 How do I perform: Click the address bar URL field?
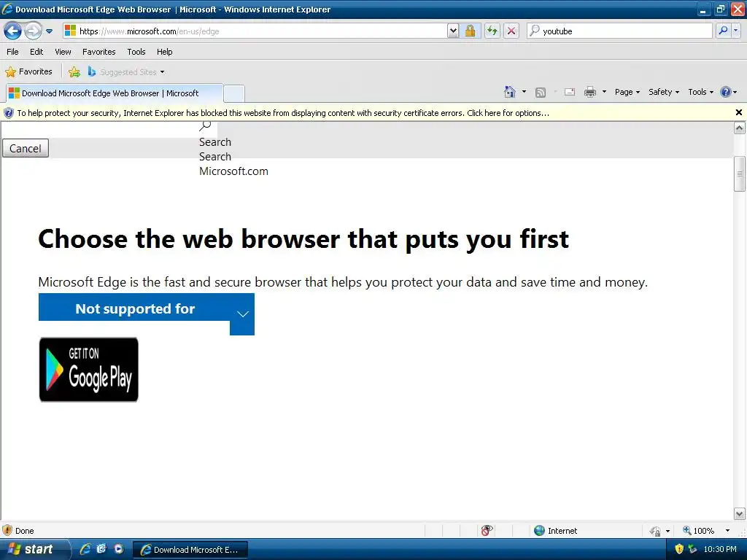[x=255, y=31]
